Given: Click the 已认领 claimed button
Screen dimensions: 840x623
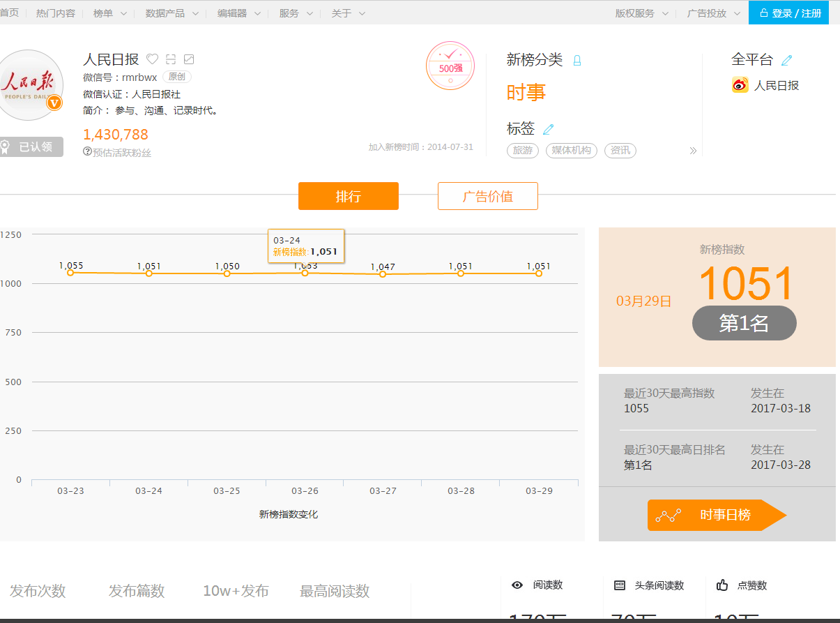Looking at the screenshot, I should (x=31, y=147).
